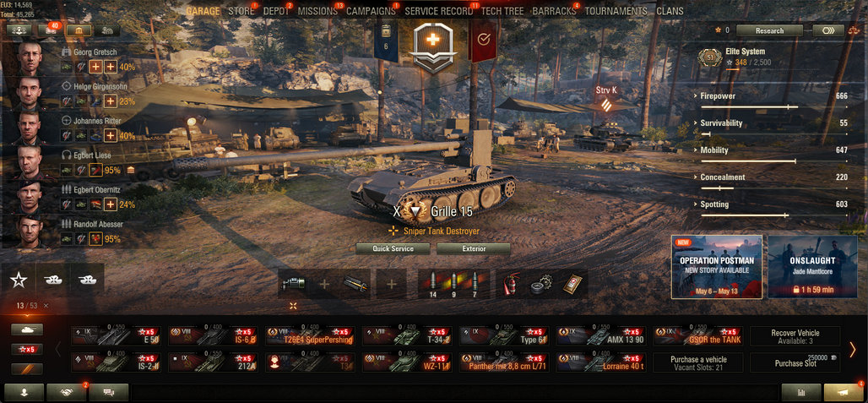
Task: Click the fire extinguisher consumable slot
Action: [x=510, y=284]
